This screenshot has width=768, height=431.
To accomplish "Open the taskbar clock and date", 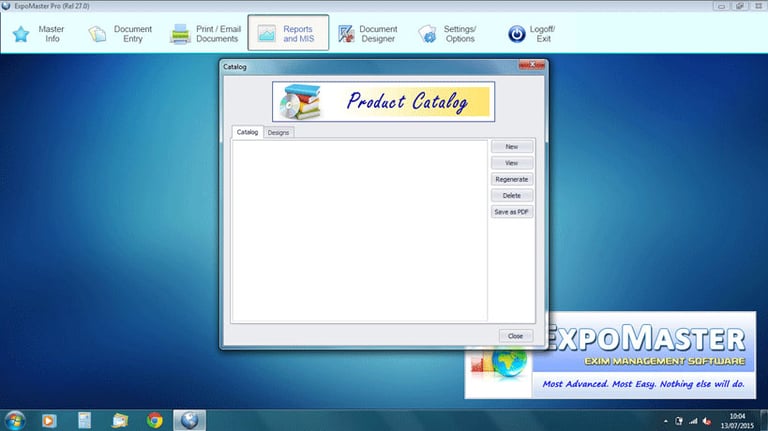I will click(x=737, y=421).
